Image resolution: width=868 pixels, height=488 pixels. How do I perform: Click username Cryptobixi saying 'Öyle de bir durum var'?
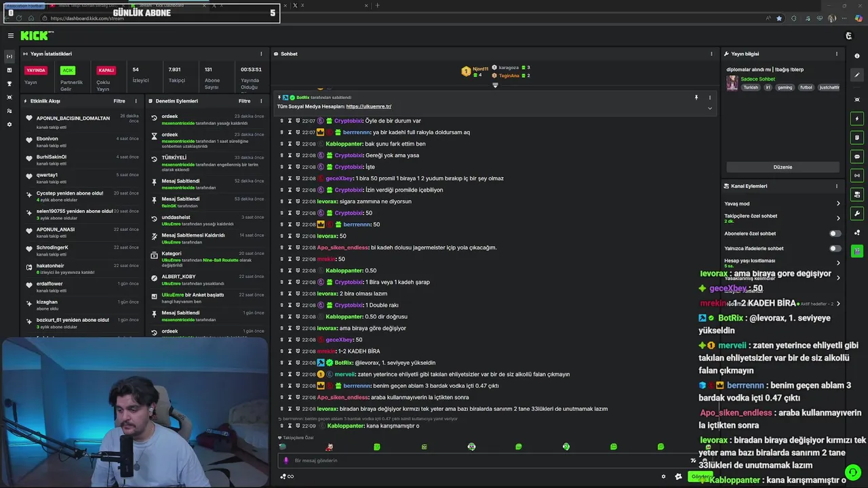(349, 121)
